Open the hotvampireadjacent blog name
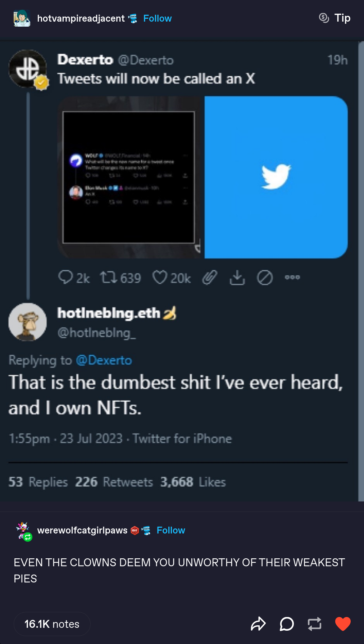This screenshot has height=644, width=364. [x=81, y=18]
